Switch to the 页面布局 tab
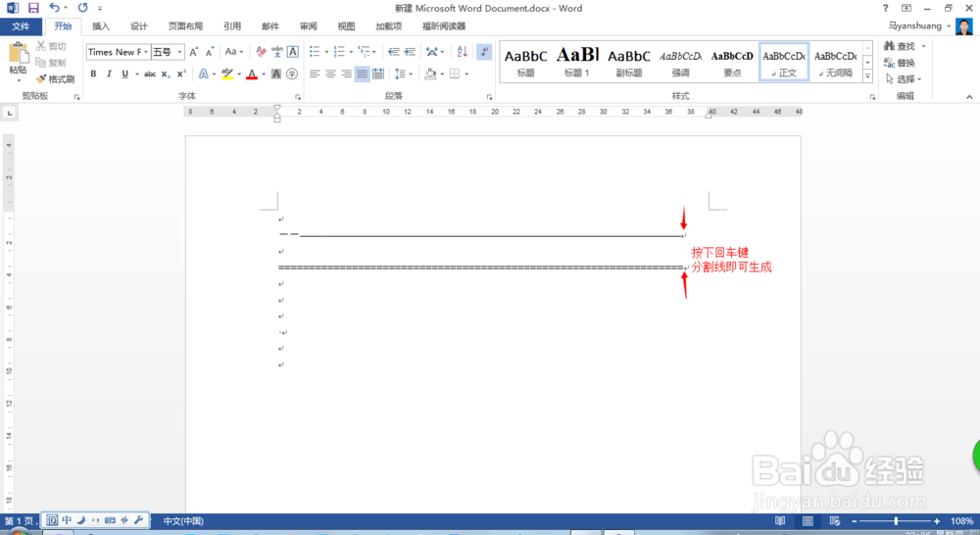The image size is (980, 535). click(185, 26)
